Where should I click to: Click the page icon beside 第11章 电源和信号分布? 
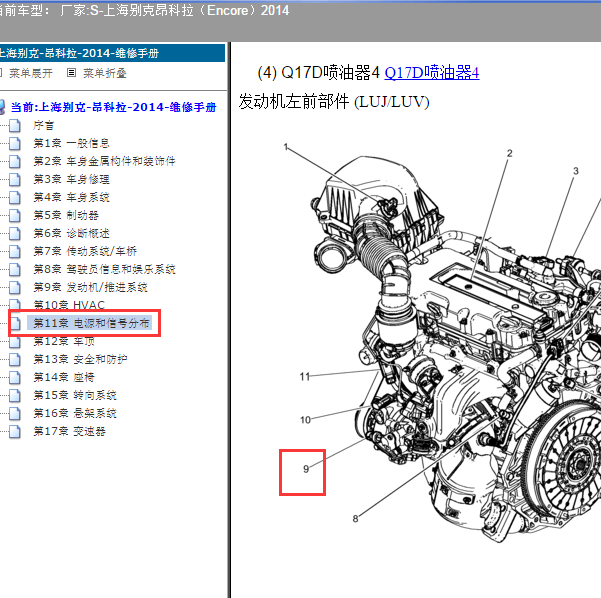(x=15, y=323)
